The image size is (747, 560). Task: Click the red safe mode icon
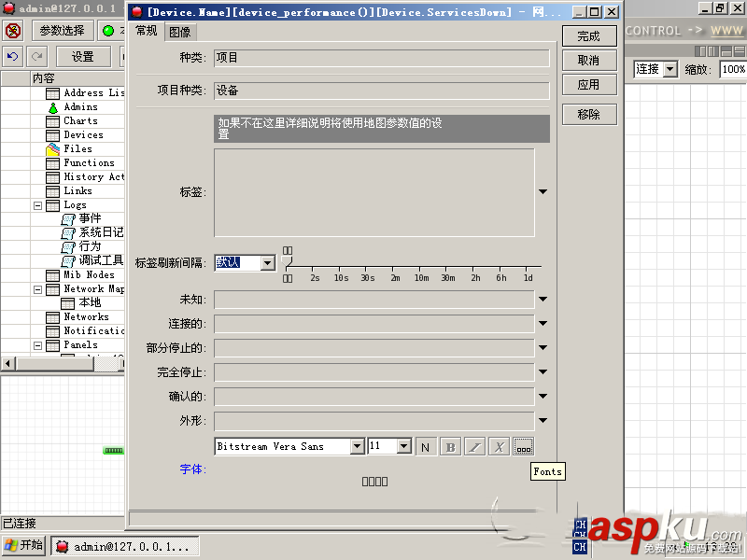pos(13,31)
